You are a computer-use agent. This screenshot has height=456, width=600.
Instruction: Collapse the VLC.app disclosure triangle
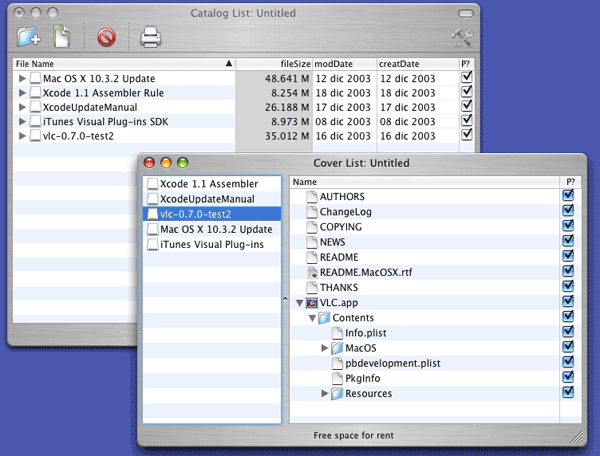click(x=299, y=302)
